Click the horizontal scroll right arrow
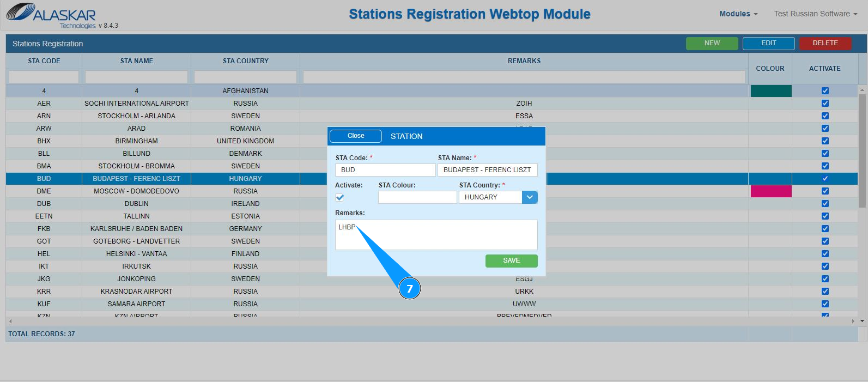The height and width of the screenshot is (382, 868). pyautogui.click(x=853, y=322)
